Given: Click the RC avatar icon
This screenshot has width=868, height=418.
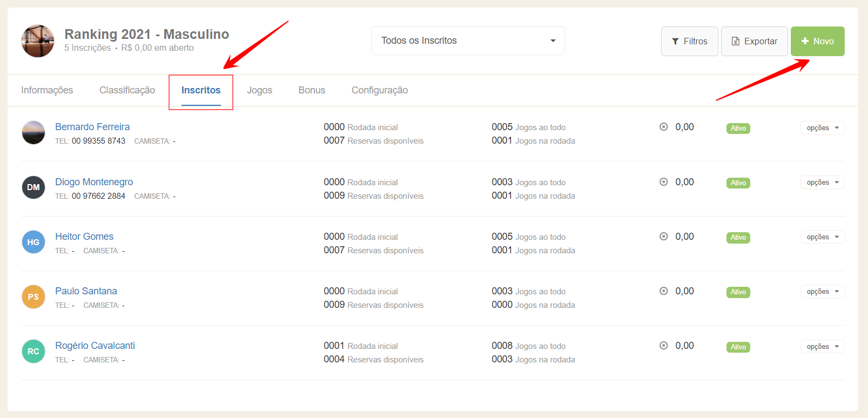Looking at the screenshot, I should 33,351.
